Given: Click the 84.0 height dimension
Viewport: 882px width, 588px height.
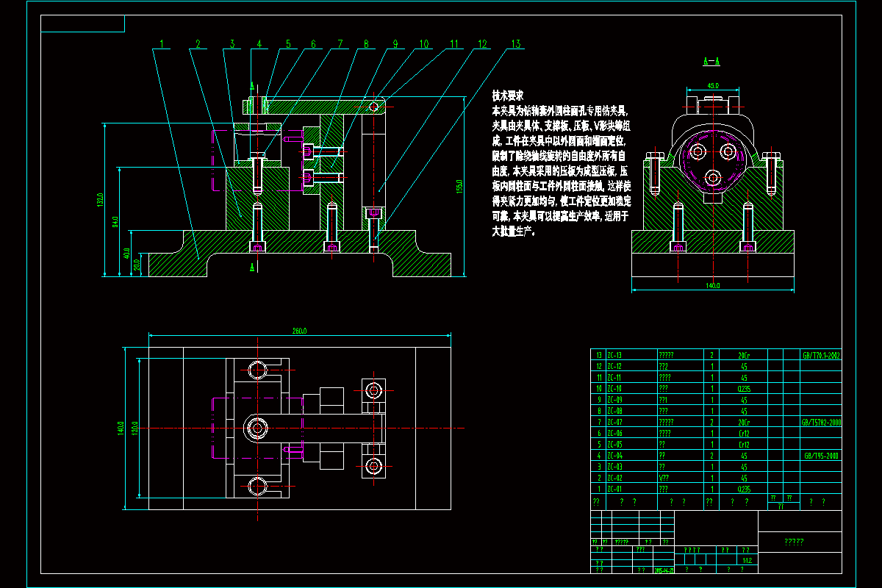Looking at the screenshot, I should click(x=115, y=222).
